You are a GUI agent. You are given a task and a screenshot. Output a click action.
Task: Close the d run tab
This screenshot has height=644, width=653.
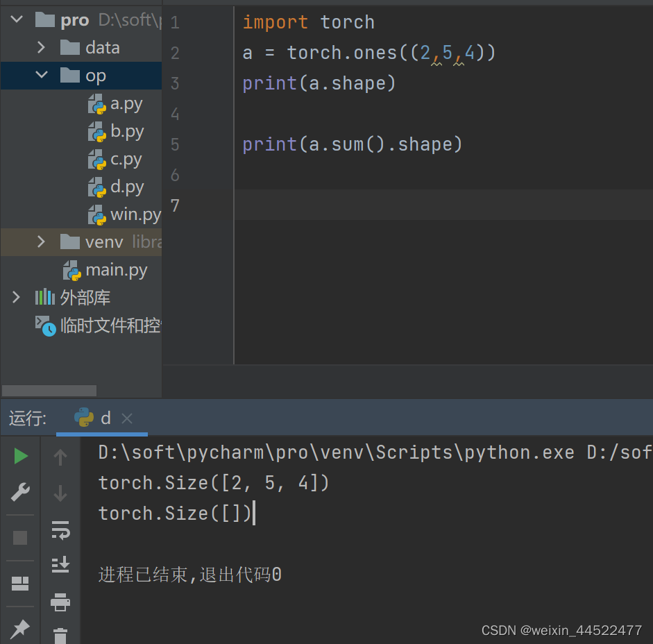click(127, 418)
